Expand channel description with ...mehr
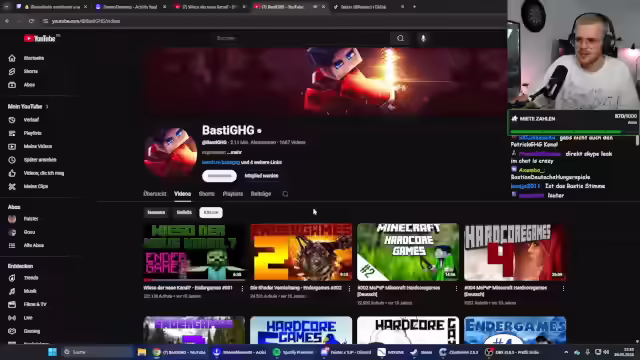The height and width of the screenshot is (360, 640). coord(235,152)
